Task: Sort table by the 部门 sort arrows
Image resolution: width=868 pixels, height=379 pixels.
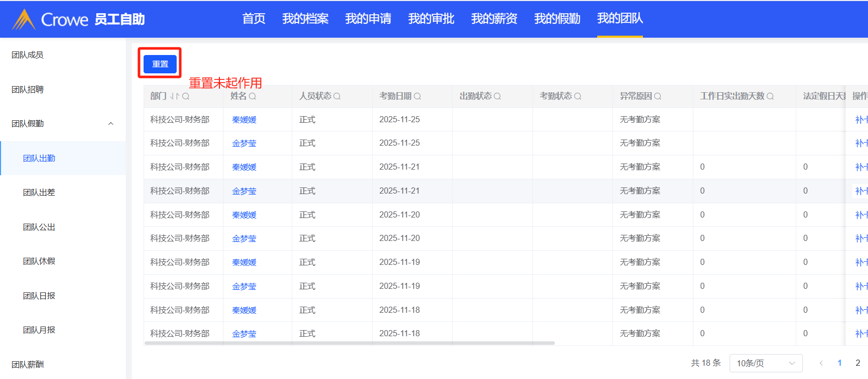Action: (175, 96)
